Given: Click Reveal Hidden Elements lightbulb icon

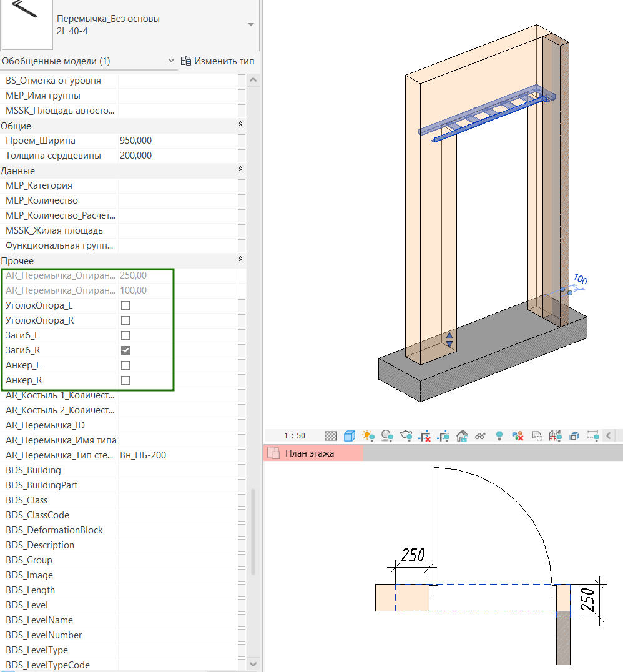Looking at the screenshot, I should [499, 436].
